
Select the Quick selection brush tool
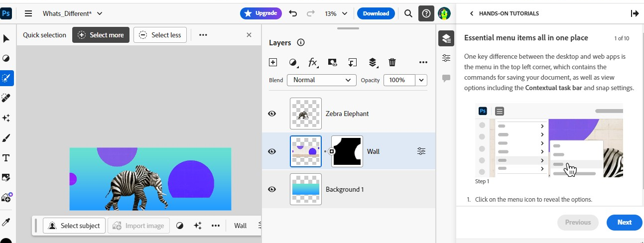[x=6, y=78]
